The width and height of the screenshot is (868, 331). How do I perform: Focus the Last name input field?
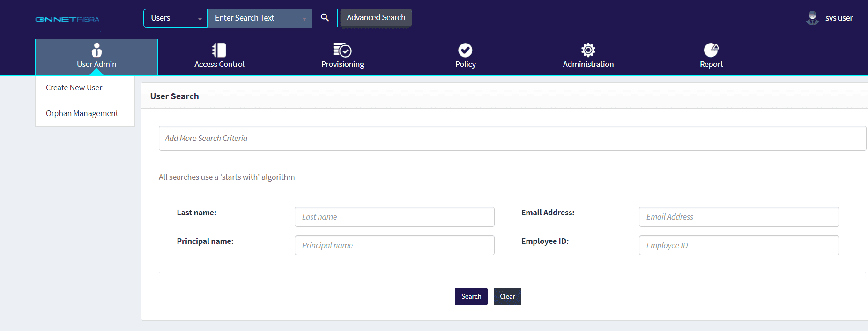pyautogui.click(x=394, y=217)
